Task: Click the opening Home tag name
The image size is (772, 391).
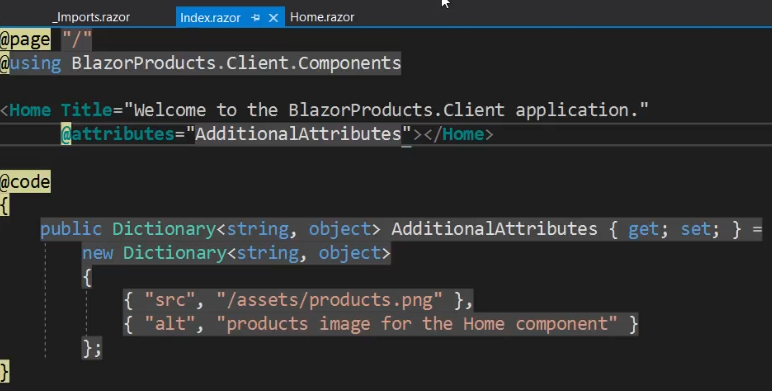Action: (30, 110)
